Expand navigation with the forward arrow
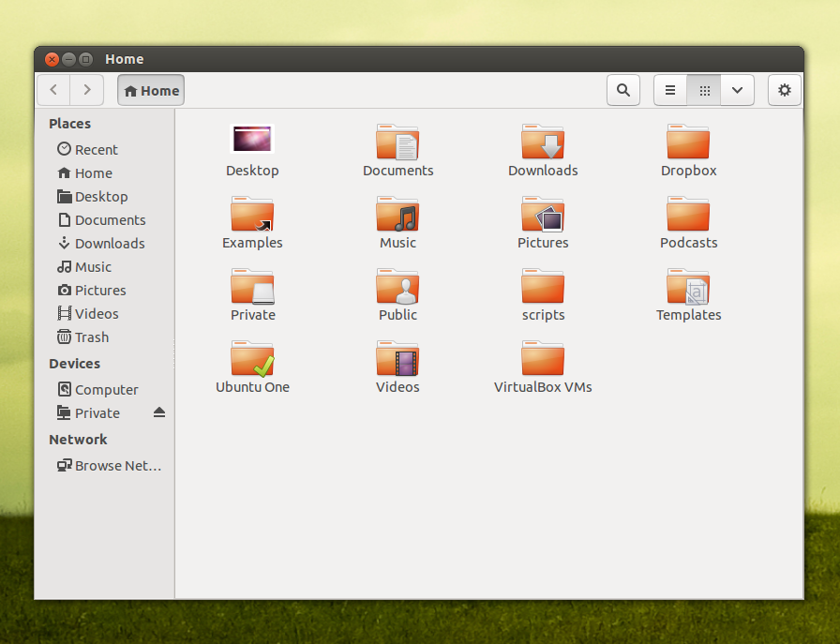Screen dimensions: 840x644 coord(86,90)
